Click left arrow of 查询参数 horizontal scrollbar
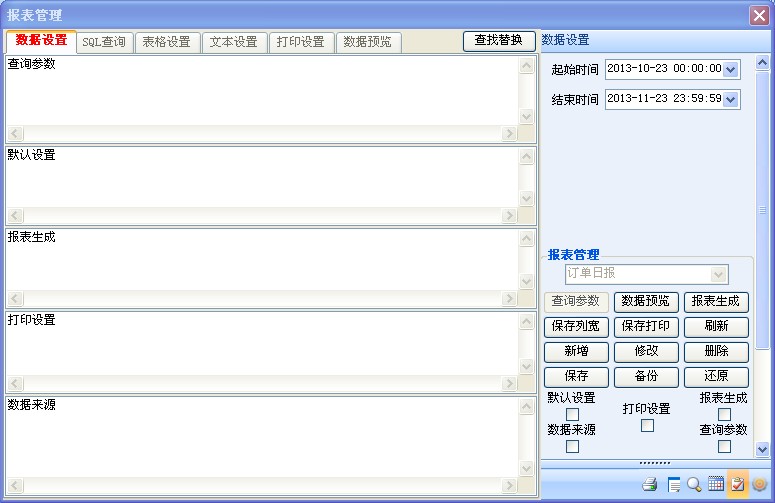775x503 pixels. tap(15, 133)
